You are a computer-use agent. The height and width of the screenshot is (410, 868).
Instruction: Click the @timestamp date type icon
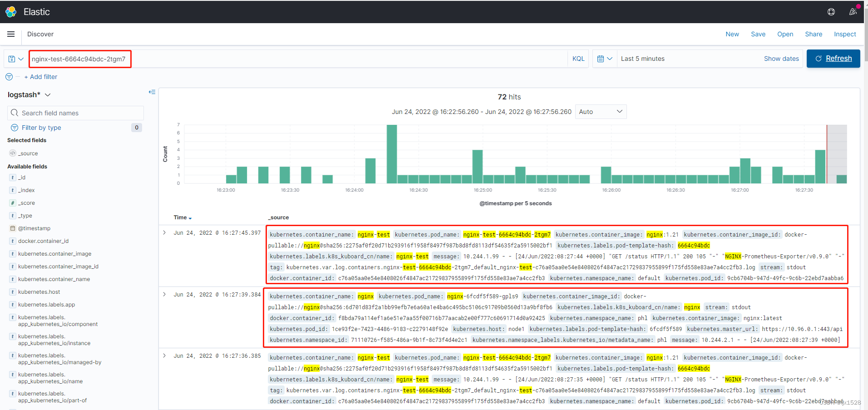click(x=13, y=228)
